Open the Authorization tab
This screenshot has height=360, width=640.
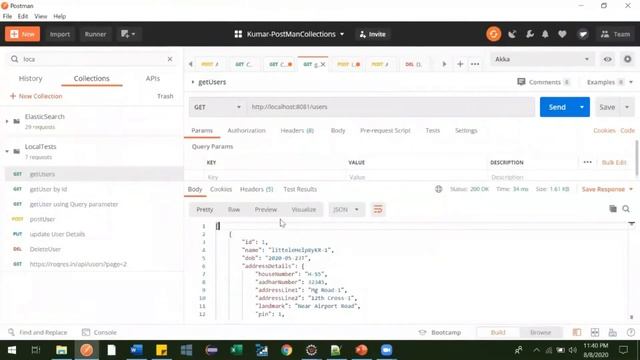click(246, 131)
